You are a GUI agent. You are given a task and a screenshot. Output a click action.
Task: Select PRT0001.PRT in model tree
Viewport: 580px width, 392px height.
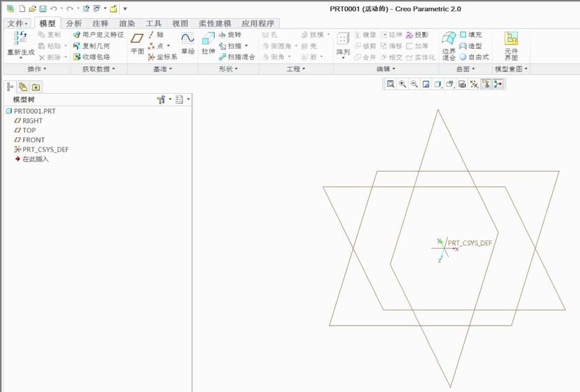point(31,111)
